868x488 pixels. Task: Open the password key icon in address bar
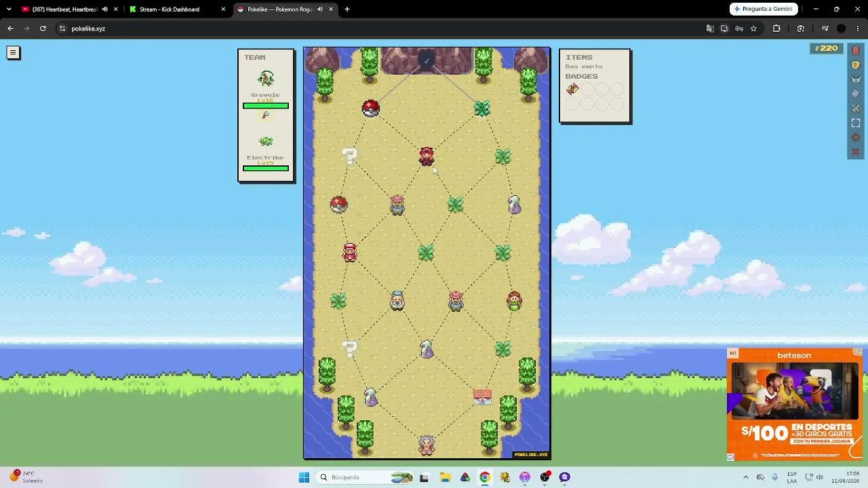tap(739, 28)
